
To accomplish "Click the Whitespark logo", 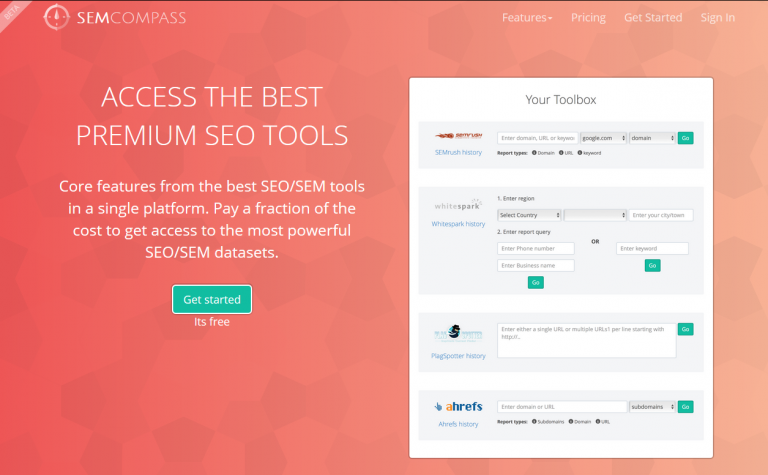I will pos(457,205).
